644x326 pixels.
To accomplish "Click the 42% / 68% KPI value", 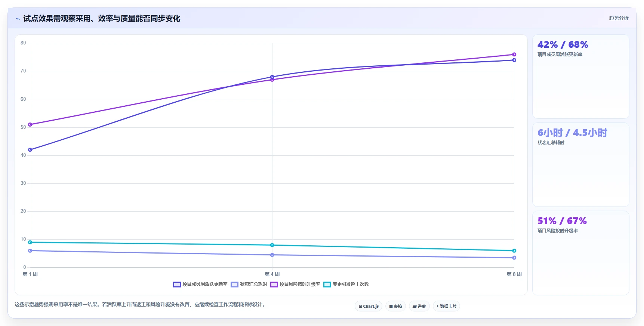I will coord(563,45).
